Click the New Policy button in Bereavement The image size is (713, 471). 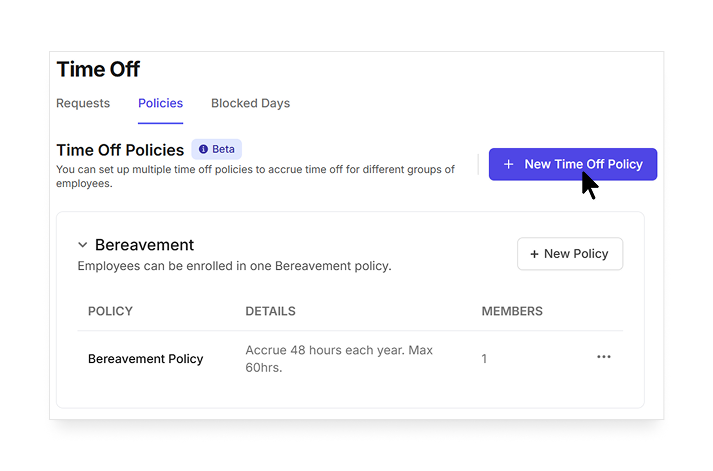click(x=570, y=254)
